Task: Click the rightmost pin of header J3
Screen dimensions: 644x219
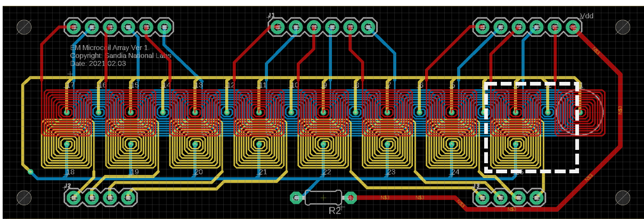Action: [x=536, y=198]
